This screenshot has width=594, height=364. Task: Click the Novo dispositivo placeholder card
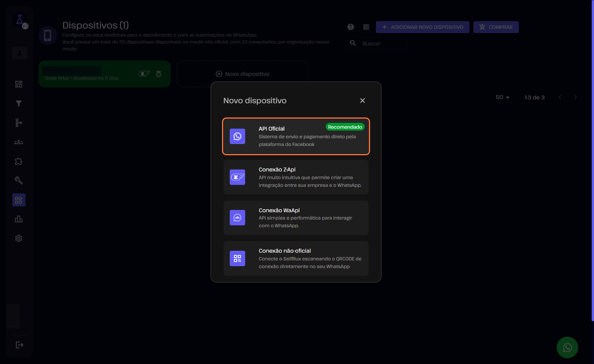pyautogui.click(x=242, y=74)
